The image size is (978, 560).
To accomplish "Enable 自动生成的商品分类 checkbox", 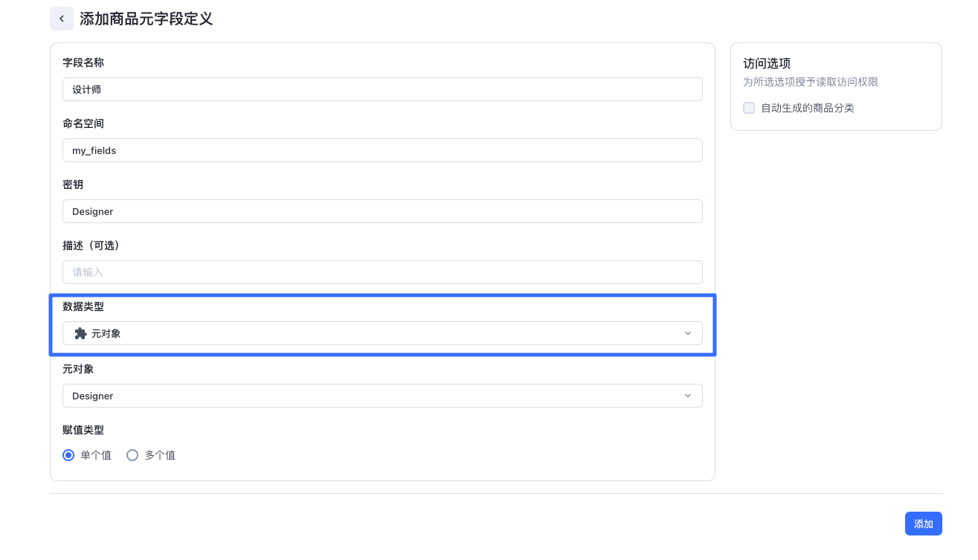I will [749, 108].
